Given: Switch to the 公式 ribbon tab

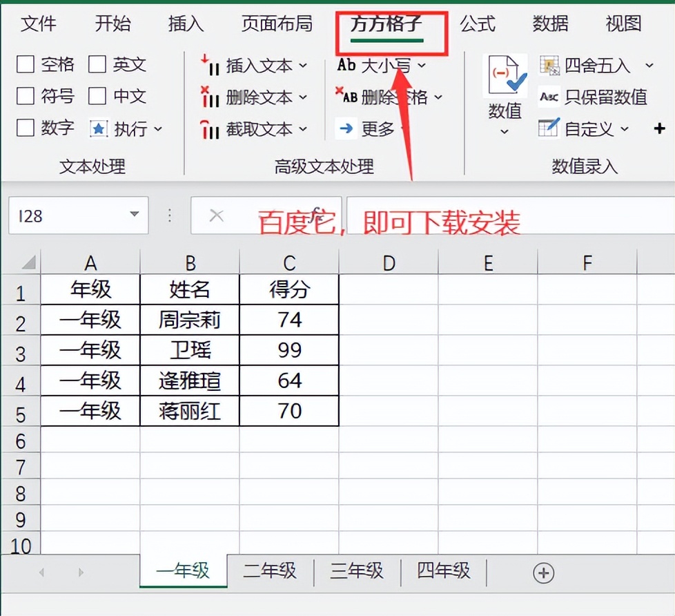Looking at the screenshot, I should 478,23.
